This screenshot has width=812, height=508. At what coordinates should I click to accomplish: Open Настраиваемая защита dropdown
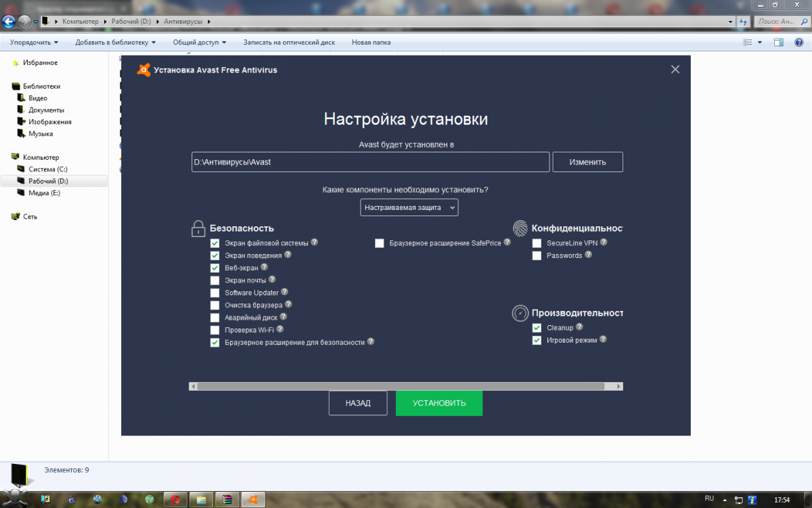pyautogui.click(x=409, y=207)
